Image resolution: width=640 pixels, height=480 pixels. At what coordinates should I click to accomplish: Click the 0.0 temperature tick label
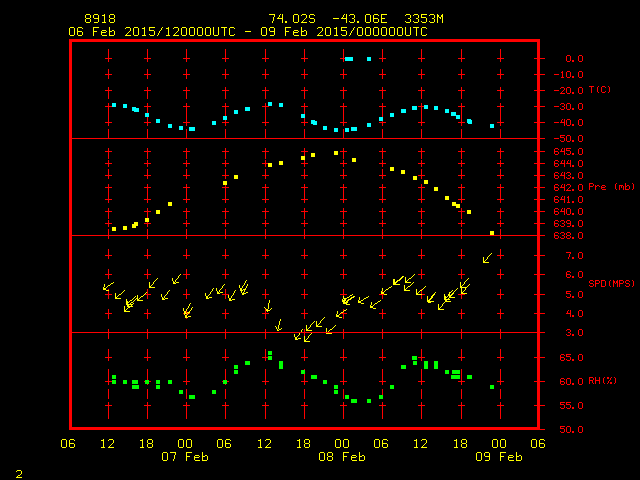(x=574, y=58)
